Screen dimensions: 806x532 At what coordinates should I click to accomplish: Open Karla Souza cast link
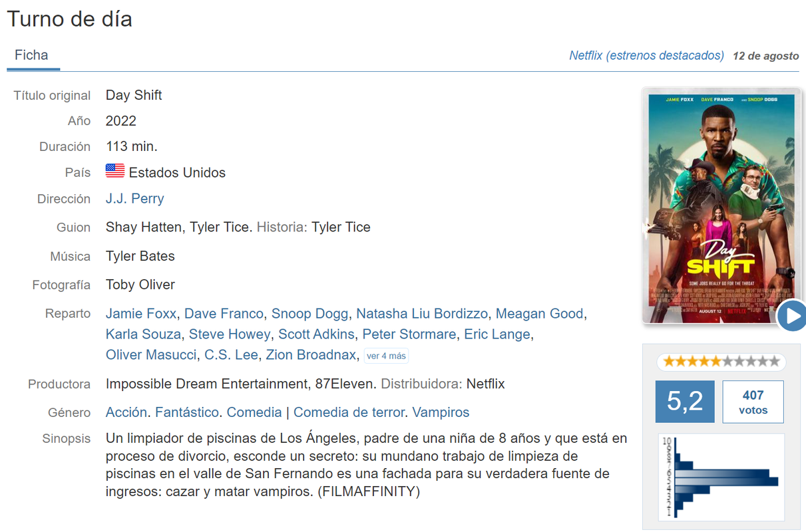coord(143,334)
